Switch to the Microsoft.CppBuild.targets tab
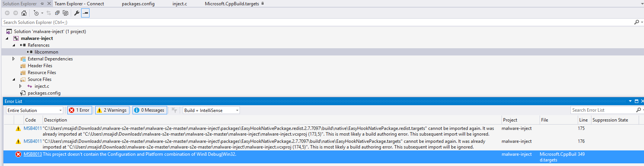The height and width of the screenshot is (166, 644). coord(232,3)
